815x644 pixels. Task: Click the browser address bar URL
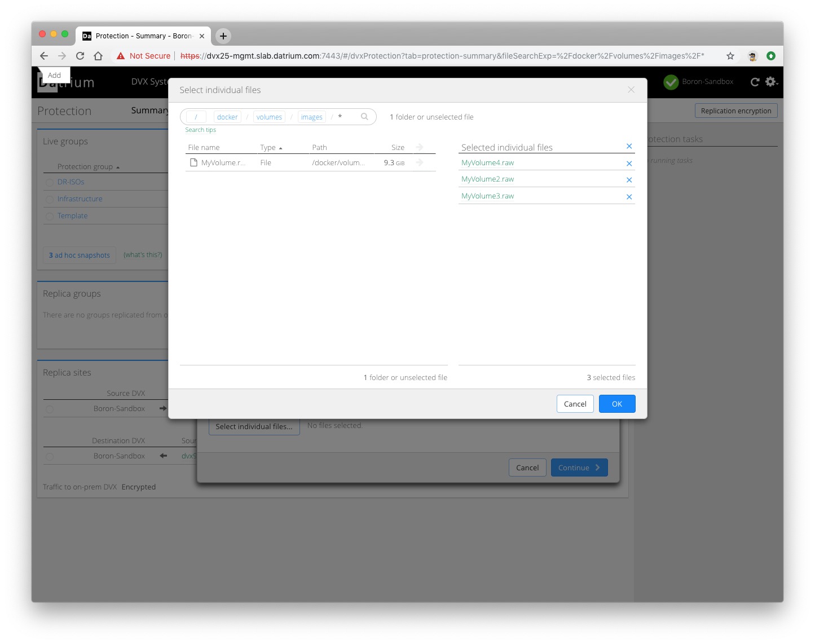(442, 56)
